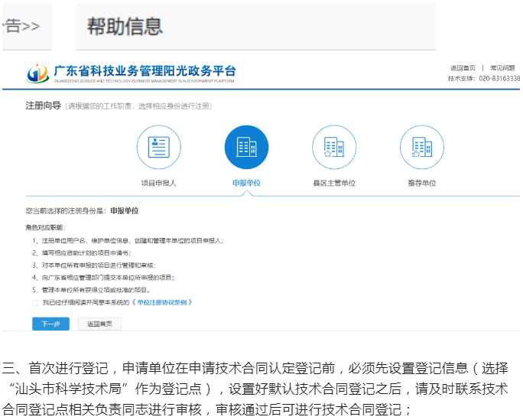Choose the 推荐单位 role icon
Screen dimensions: 523x420
(x=422, y=147)
